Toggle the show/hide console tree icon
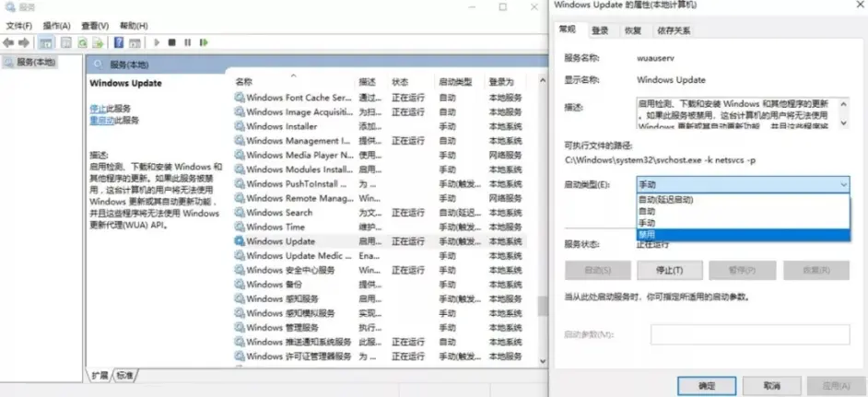The image size is (868, 397). coord(46,42)
